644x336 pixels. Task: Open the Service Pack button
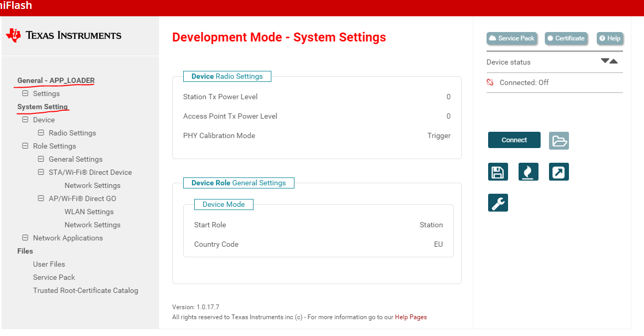tap(512, 38)
